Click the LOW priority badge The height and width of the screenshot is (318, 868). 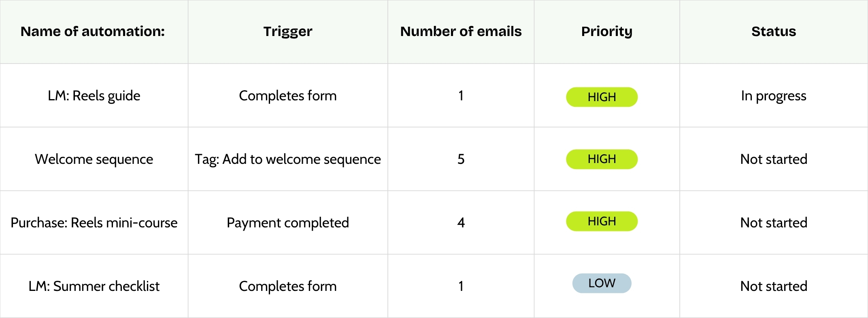point(602,283)
